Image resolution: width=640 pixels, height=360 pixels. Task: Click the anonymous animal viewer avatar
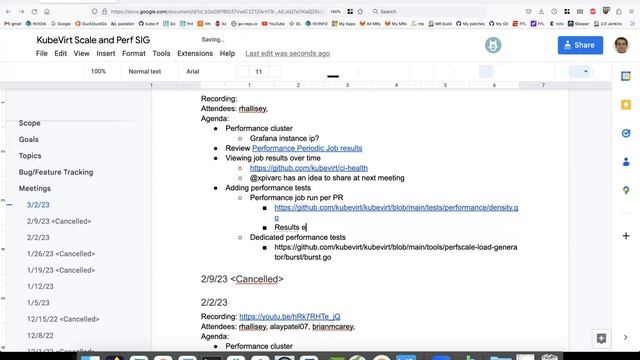tap(493, 45)
